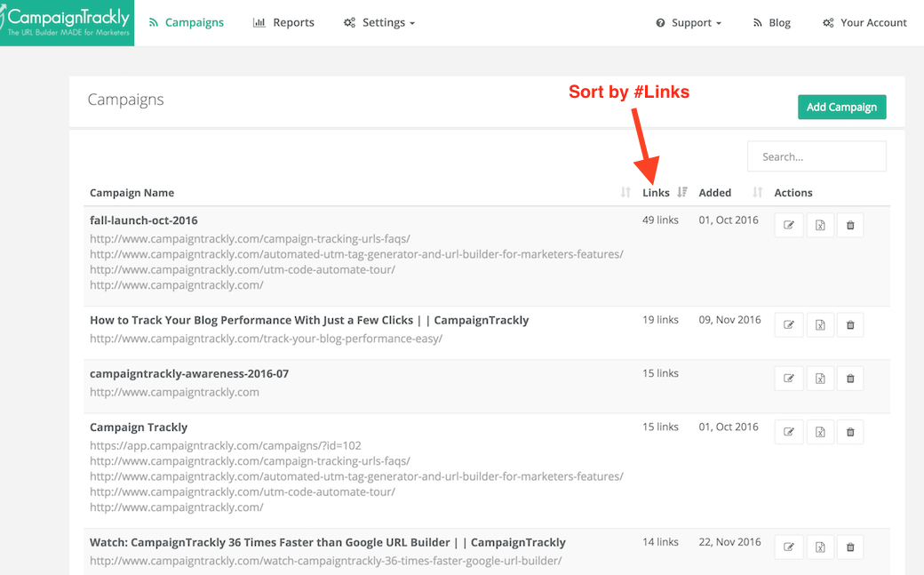This screenshot has height=575, width=924.
Task: Expand the Support dropdown
Action: (689, 22)
